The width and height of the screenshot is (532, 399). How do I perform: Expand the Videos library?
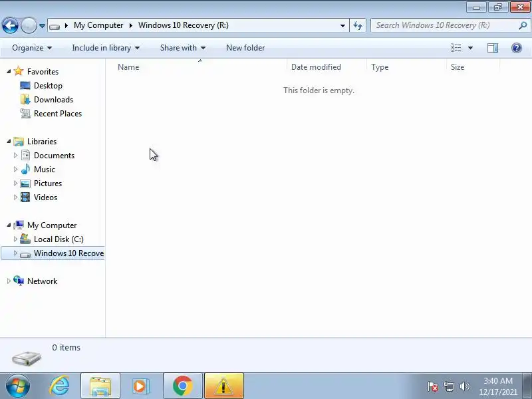point(15,197)
